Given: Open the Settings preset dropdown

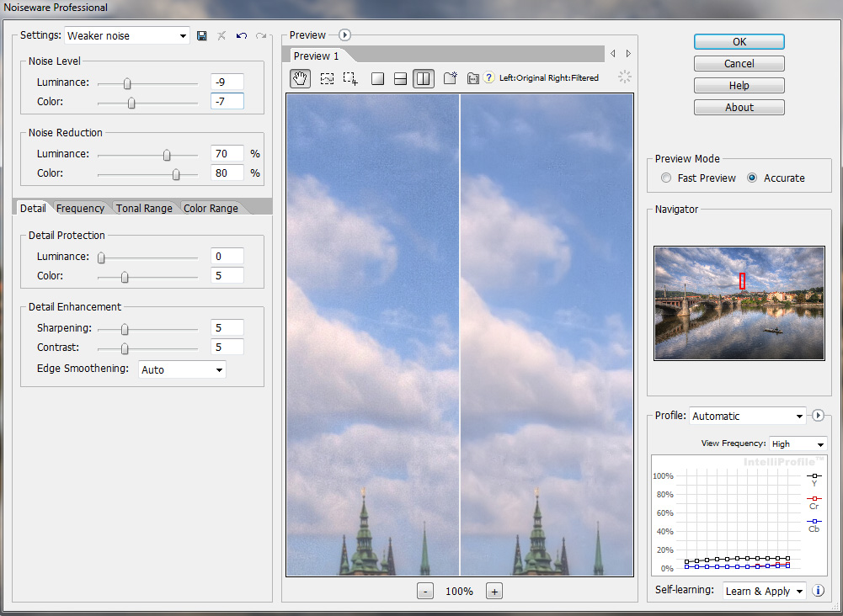Looking at the screenshot, I should pos(127,36).
